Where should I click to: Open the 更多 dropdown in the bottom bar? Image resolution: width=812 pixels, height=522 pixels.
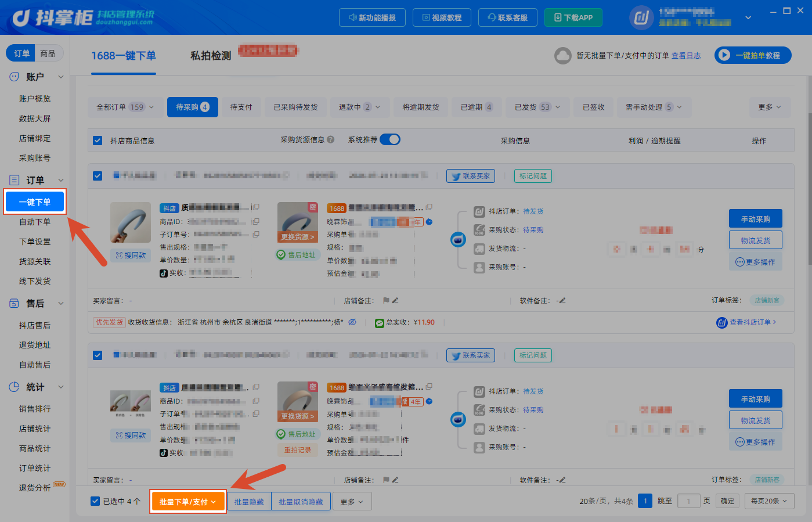352,502
